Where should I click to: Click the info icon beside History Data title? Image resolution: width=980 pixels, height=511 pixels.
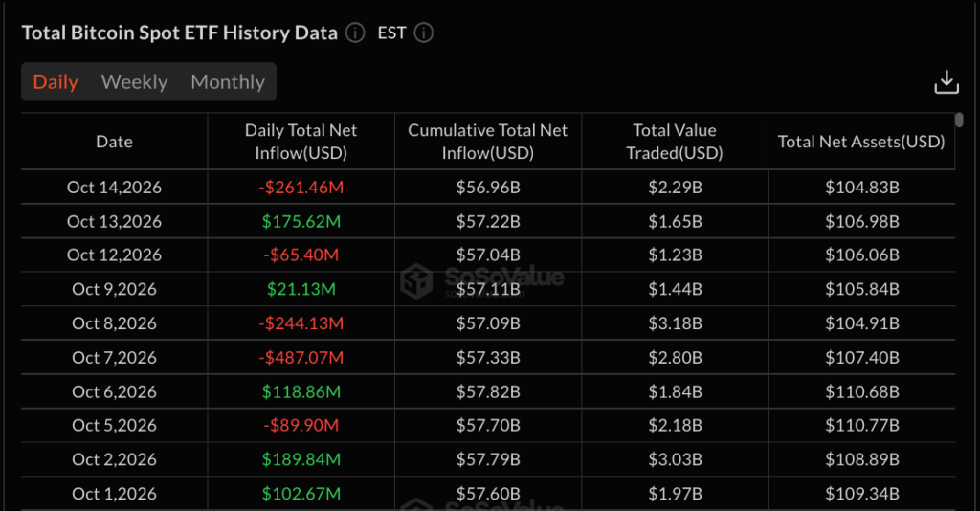pyautogui.click(x=356, y=33)
